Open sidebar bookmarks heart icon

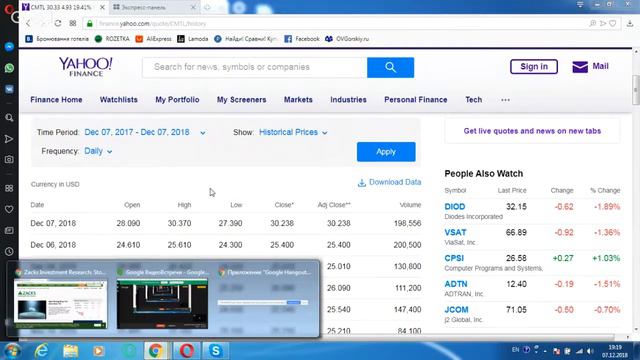tap(9, 209)
